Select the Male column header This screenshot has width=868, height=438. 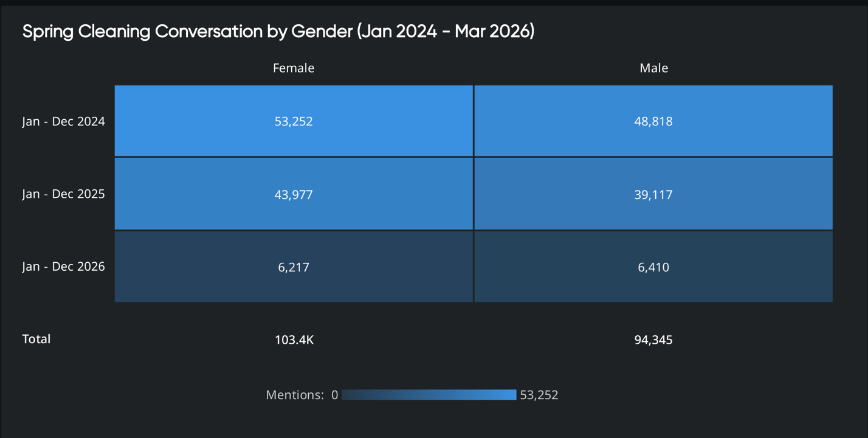click(x=653, y=68)
